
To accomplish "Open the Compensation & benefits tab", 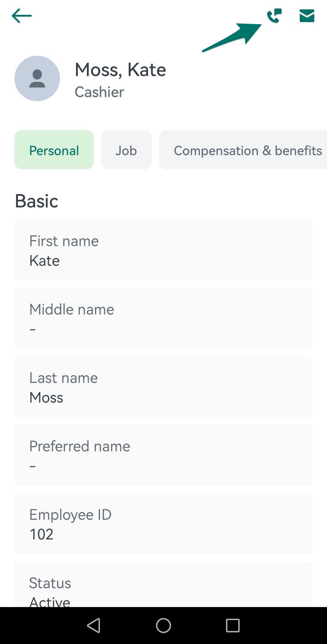I will pos(248,150).
